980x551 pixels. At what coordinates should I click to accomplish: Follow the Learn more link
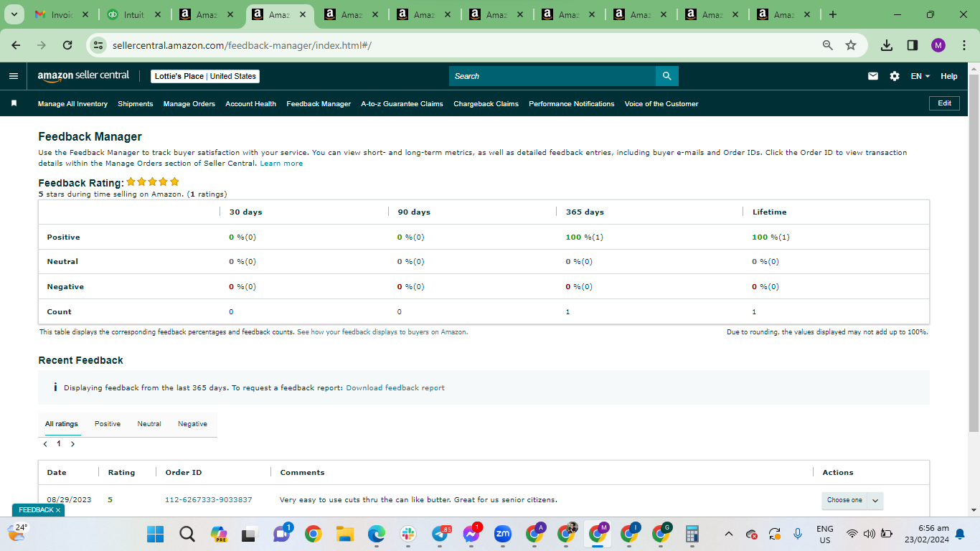(x=281, y=164)
